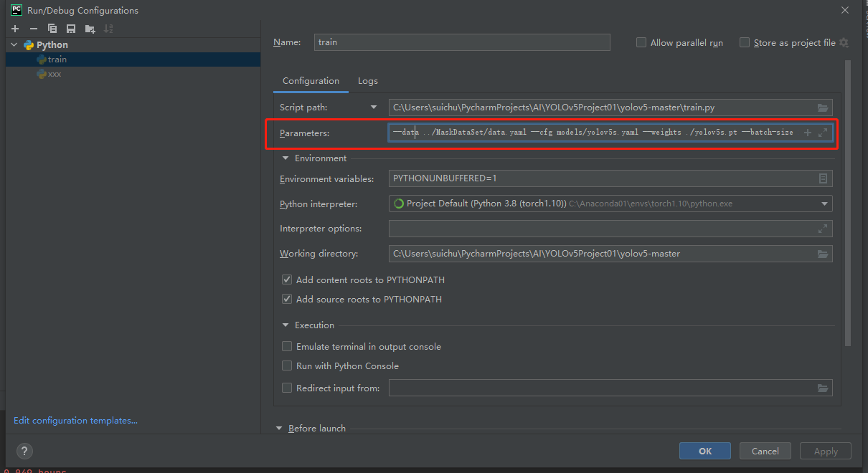This screenshot has width=868, height=473.
Task: Click the Add New Configuration plus icon
Action: (15, 29)
